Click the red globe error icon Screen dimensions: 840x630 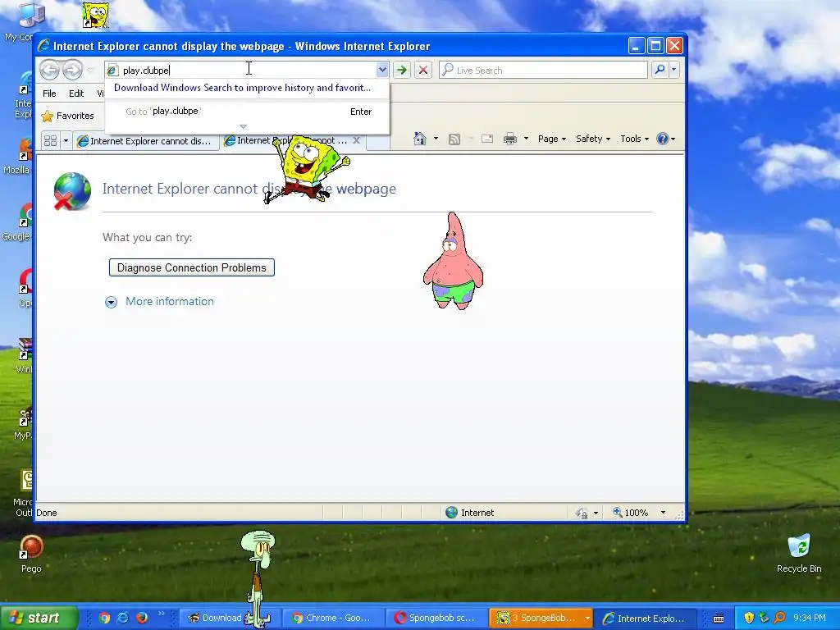[72, 191]
